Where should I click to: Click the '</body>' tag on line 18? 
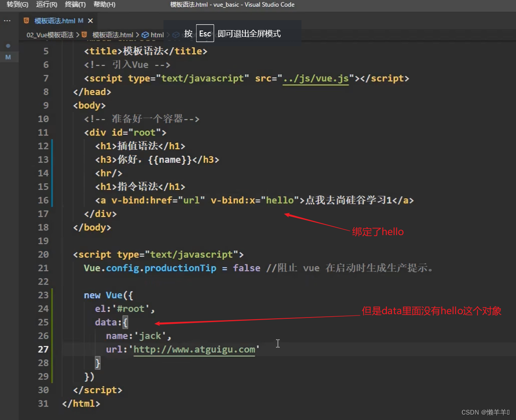[92, 227]
